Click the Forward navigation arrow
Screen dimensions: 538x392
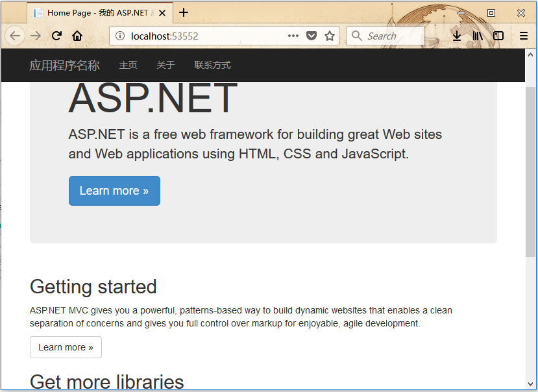point(36,36)
